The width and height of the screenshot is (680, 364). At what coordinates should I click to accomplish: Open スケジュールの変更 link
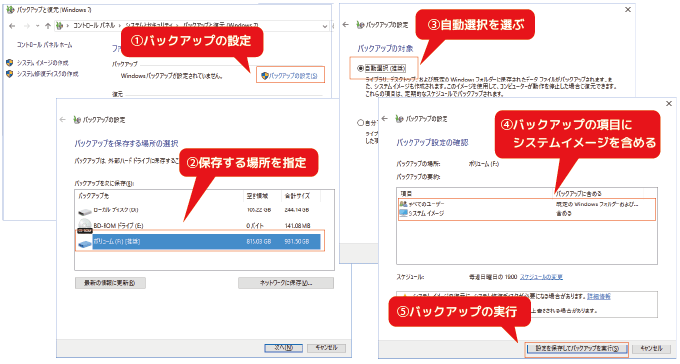pyautogui.click(x=541, y=277)
